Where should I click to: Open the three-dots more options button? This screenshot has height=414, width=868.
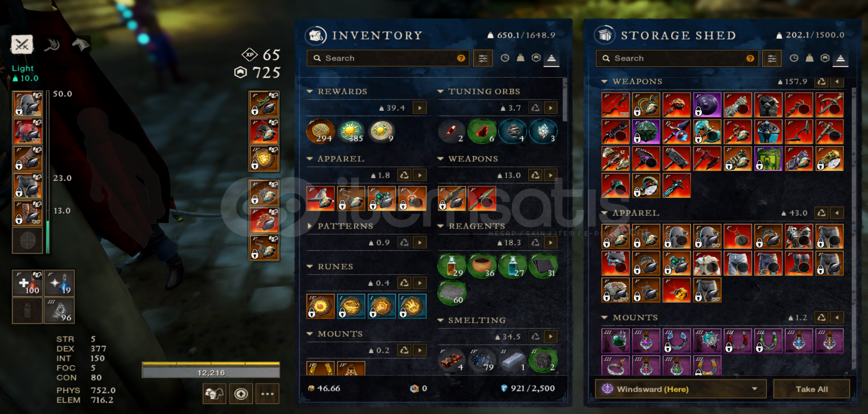click(267, 394)
